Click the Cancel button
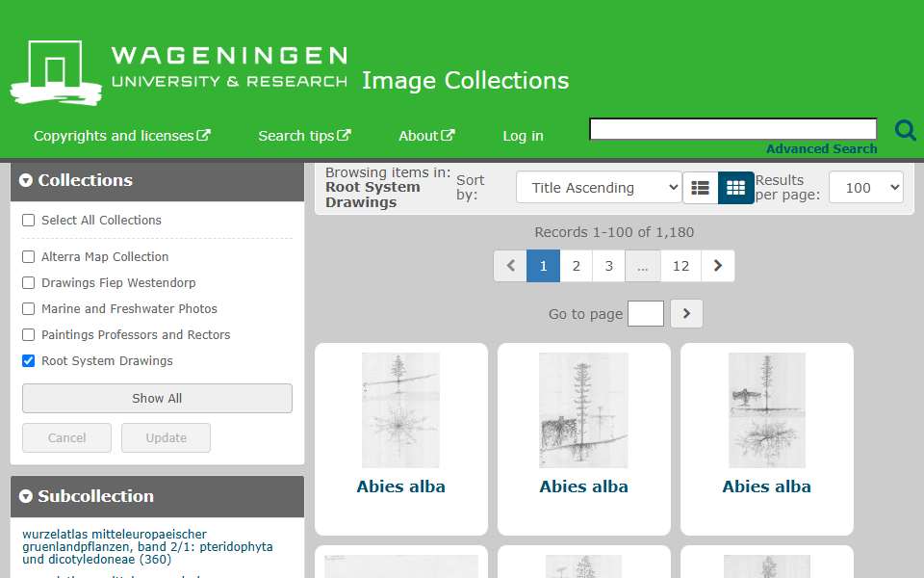This screenshot has width=924, height=578. point(66,437)
